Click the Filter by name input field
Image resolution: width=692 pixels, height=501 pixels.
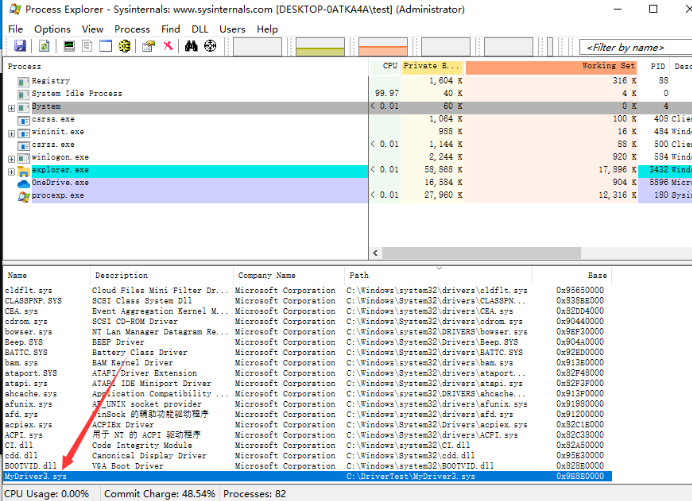(636, 47)
